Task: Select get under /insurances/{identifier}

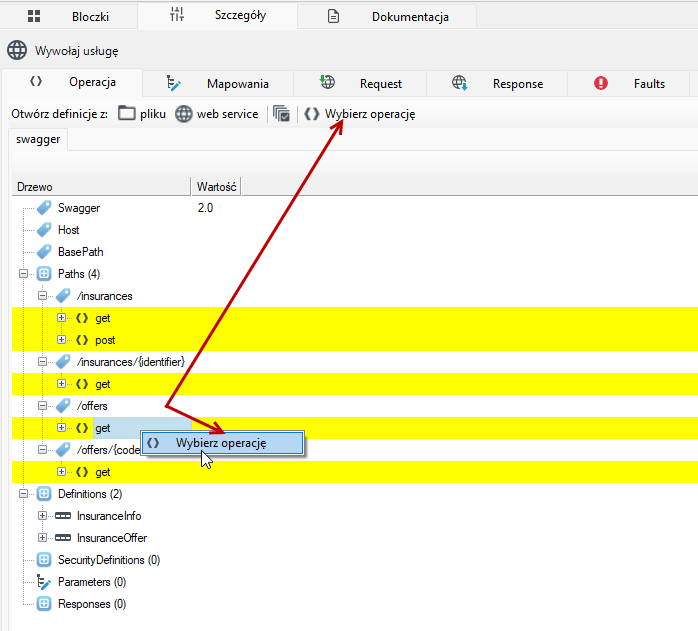Action: tap(102, 384)
